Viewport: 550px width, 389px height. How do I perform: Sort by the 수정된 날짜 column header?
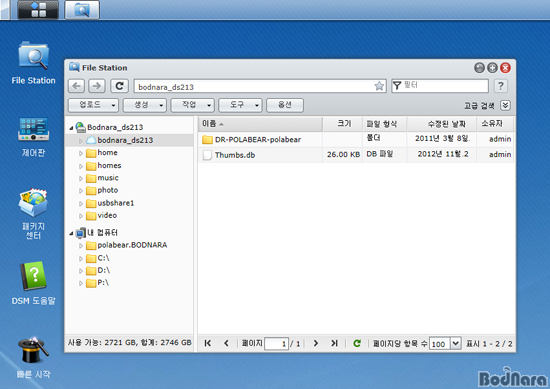442,124
